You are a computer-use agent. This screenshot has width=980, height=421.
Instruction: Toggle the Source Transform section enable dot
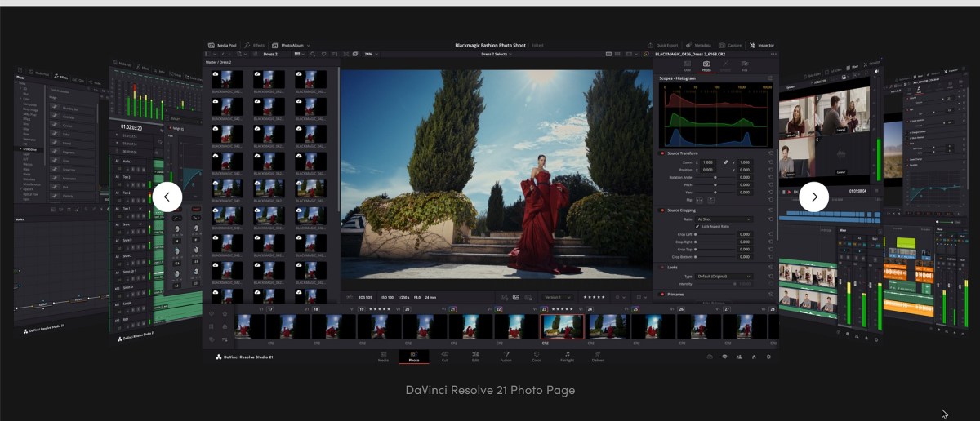[x=662, y=153]
